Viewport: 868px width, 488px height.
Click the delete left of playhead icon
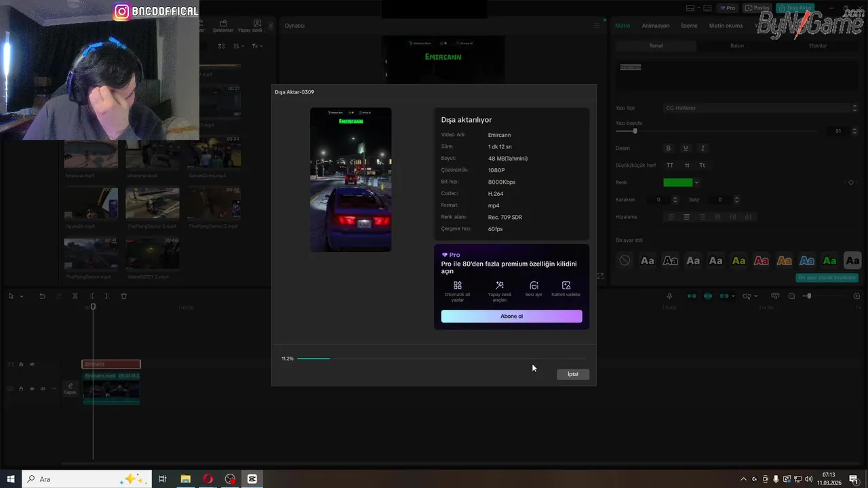click(92, 296)
